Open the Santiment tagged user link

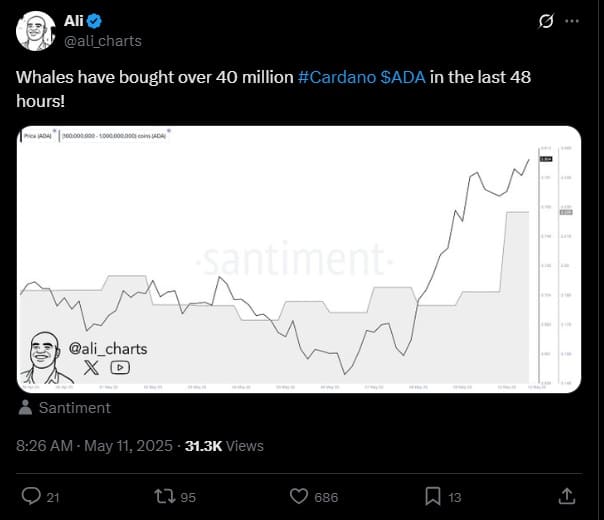coord(75,408)
